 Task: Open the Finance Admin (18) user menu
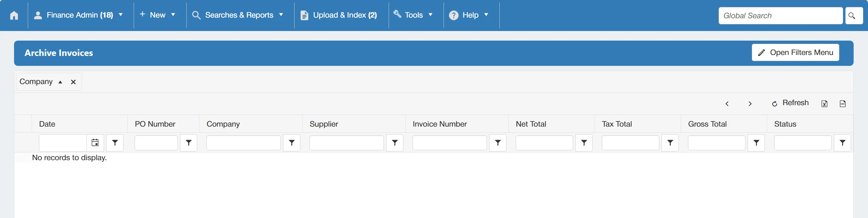79,15
